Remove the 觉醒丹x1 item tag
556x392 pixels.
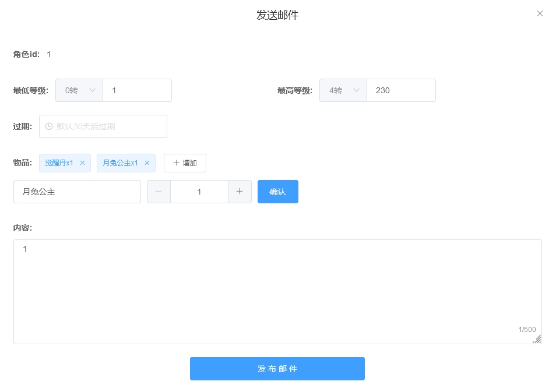click(82, 163)
